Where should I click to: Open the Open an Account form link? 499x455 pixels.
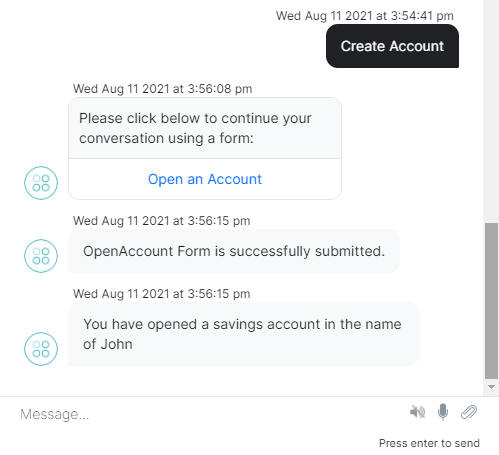pyautogui.click(x=205, y=179)
